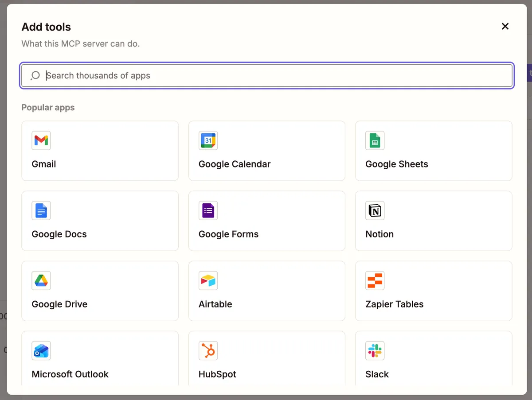Viewport: 532px width, 400px height.
Task: Select the Zapier Tables label
Action: 395,304
